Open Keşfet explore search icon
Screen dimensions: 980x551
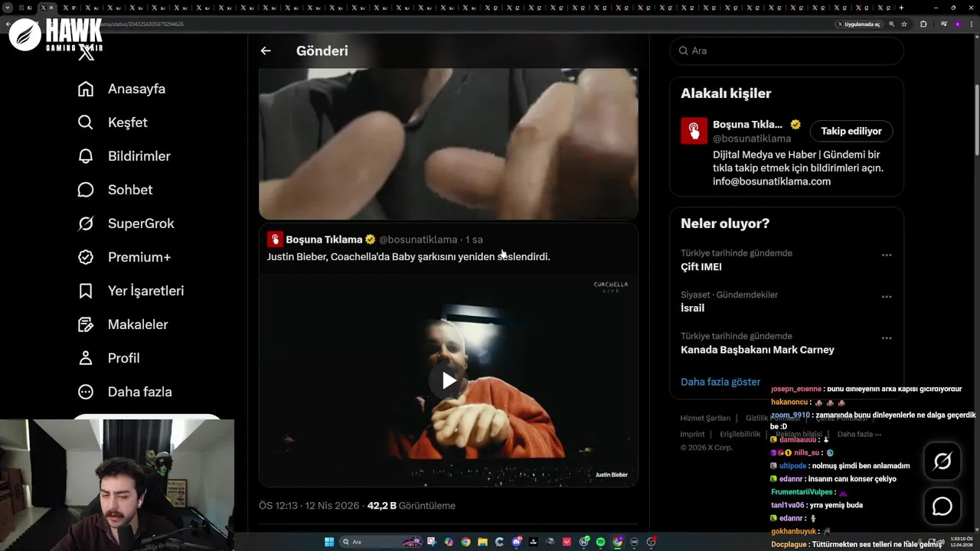point(86,122)
